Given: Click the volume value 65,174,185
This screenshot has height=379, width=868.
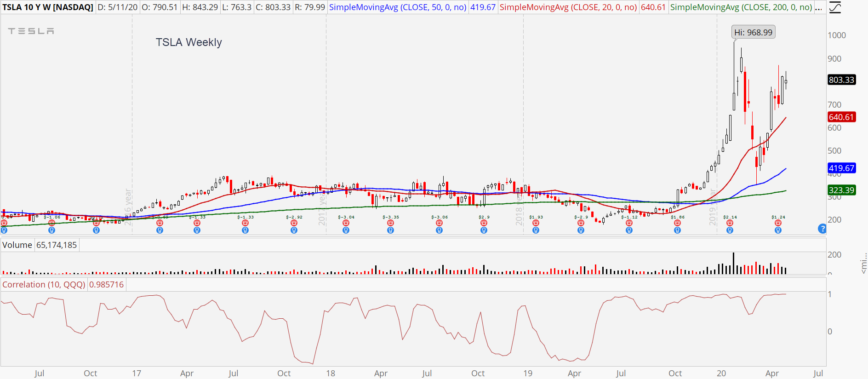Looking at the screenshot, I should pyautogui.click(x=57, y=245).
